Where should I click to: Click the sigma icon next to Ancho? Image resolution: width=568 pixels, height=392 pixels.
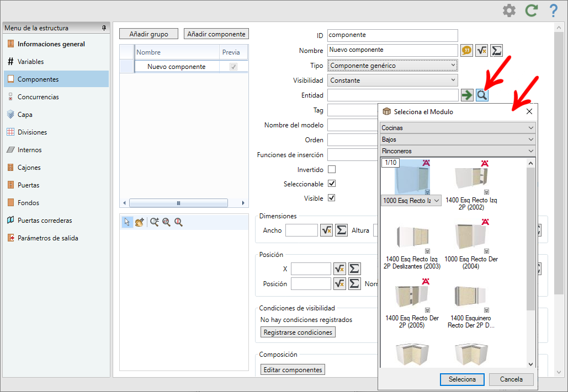[341, 230]
